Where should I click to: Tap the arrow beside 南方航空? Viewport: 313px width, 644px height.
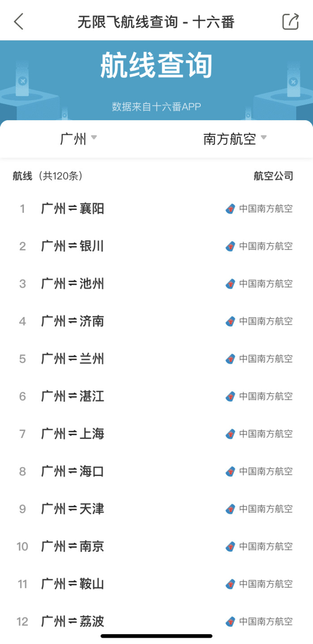click(264, 138)
